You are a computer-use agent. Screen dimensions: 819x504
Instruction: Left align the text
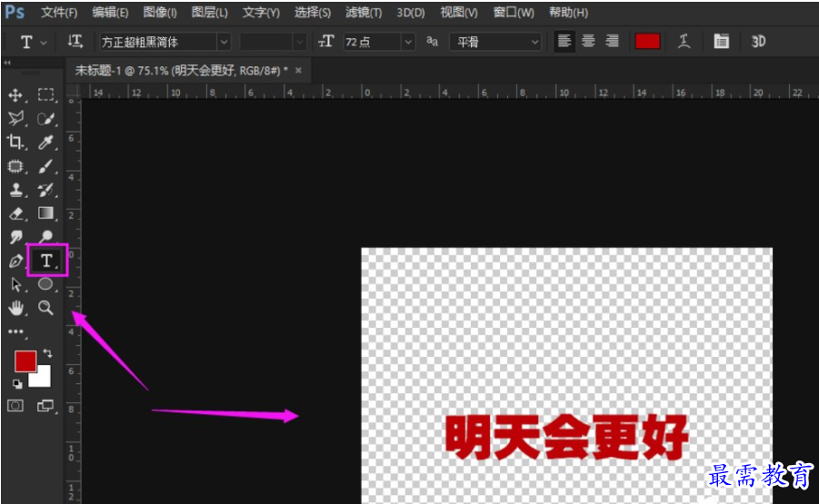click(x=564, y=41)
